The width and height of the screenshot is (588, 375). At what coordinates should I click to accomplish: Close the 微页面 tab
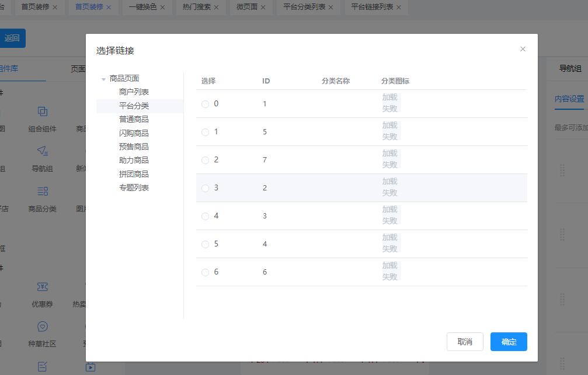click(x=263, y=7)
